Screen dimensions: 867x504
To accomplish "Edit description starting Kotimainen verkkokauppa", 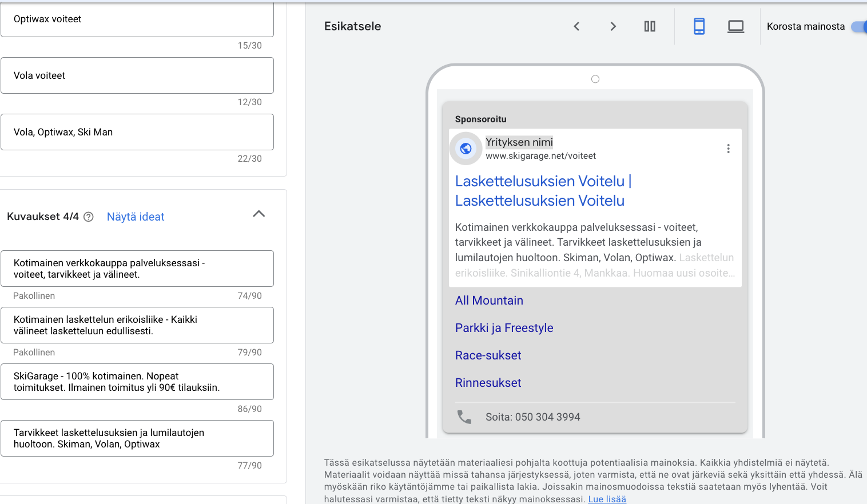I will (x=137, y=269).
